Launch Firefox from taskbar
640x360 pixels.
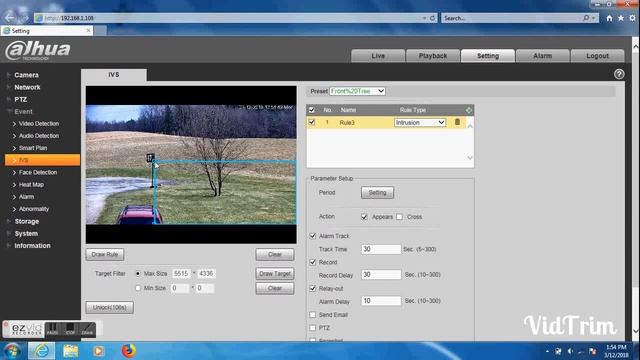(x=129, y=351)
